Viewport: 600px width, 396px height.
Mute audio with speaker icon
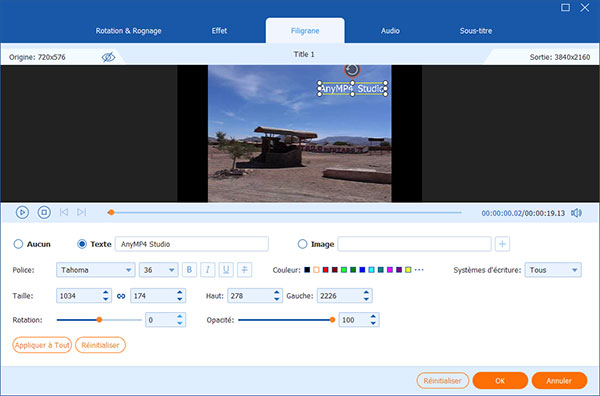576,213
